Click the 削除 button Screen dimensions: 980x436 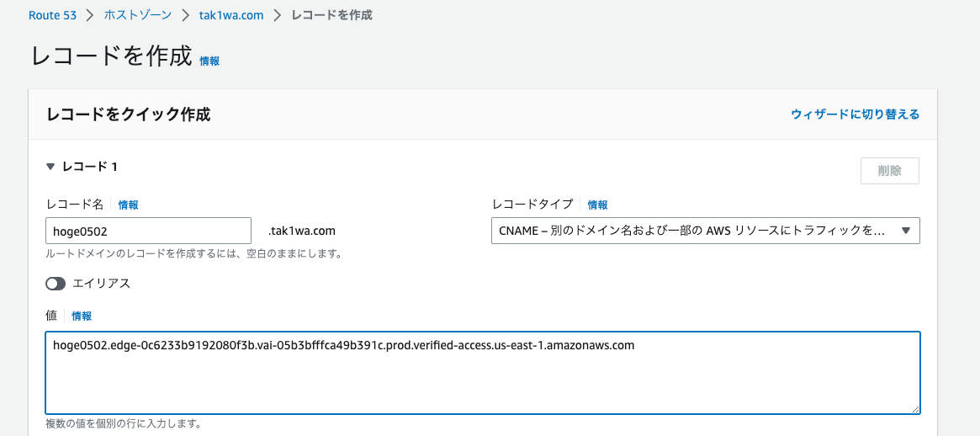889,171
